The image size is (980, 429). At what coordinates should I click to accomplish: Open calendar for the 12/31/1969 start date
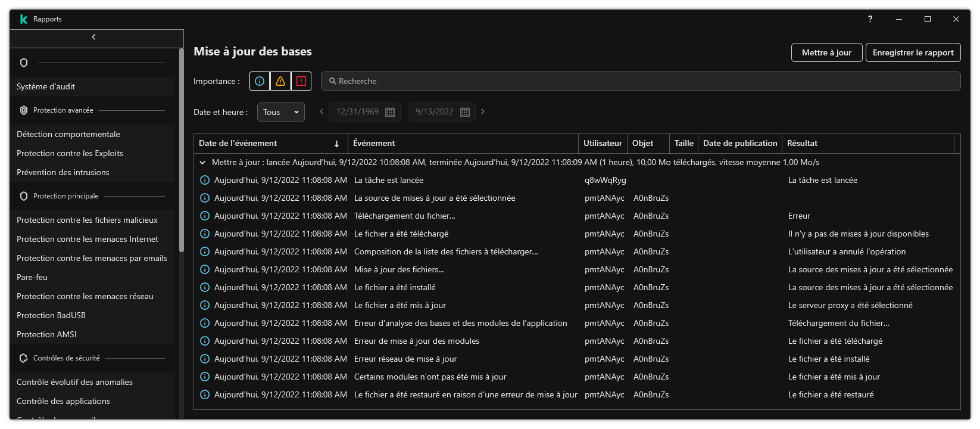point(390,112)
